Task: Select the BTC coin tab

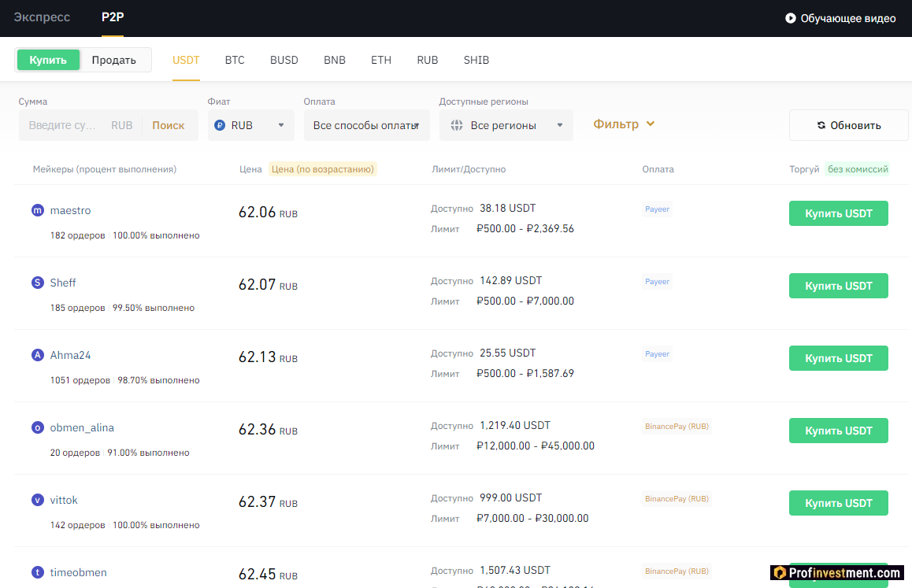Action: [x=235, y=60]
